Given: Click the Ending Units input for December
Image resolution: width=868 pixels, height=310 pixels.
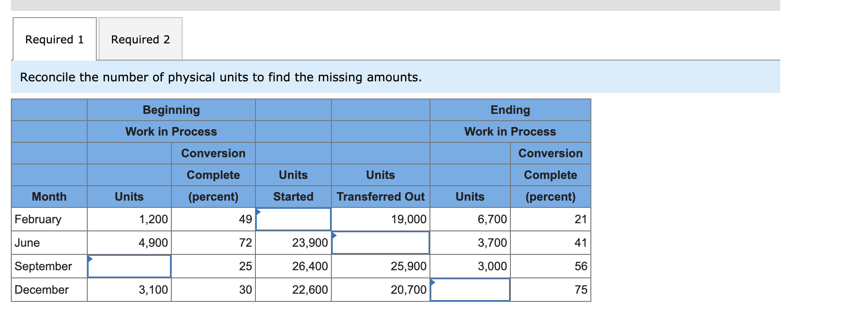Looking at the screenshot, I should click(x=469, y=290).
